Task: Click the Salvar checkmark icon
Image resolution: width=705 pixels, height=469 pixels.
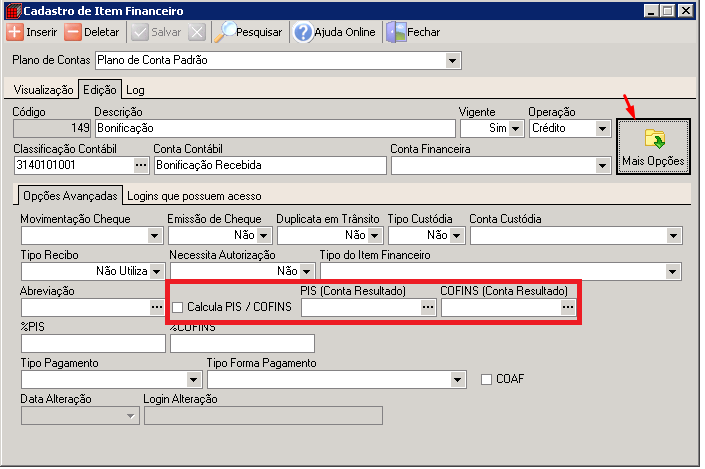Action: click(140, 32)
